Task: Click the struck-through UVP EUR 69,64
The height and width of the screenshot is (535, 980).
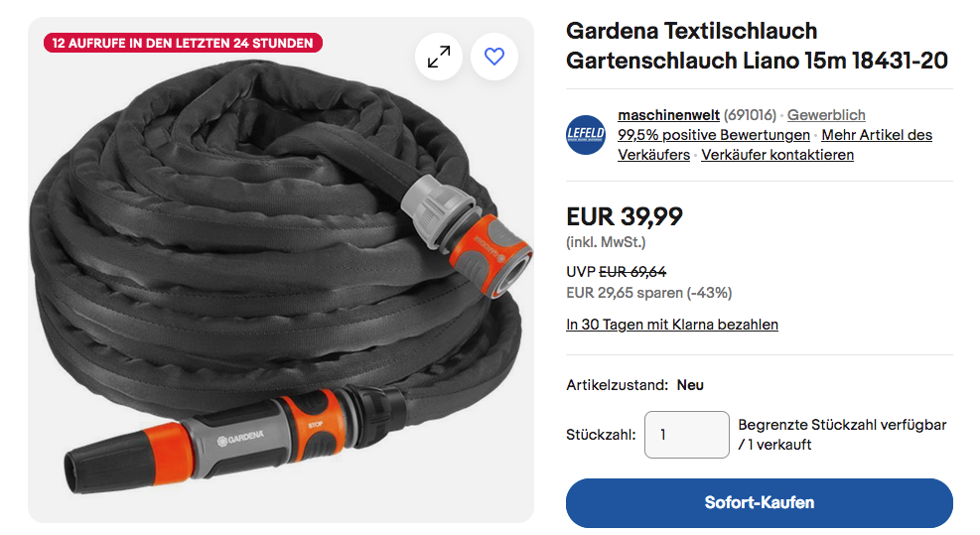Action: [632, 272]
